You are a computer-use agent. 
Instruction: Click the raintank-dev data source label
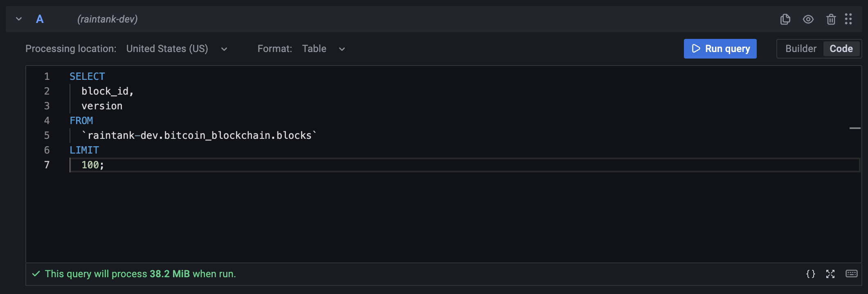click(108, 19)
